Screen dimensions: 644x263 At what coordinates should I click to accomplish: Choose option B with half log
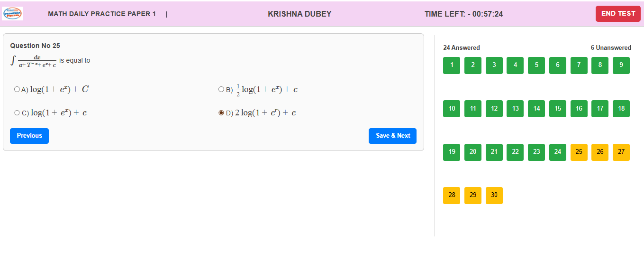point(221,89)
